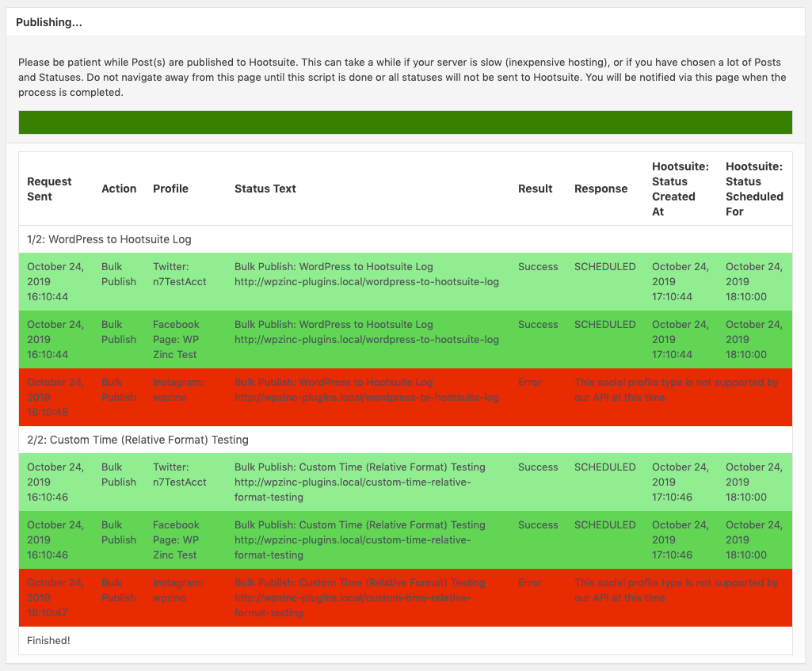The image size is (812, 671).
Task: Click "Bulk Publish" action in Twitter Custom Time row
Action: tap(119, 475)
